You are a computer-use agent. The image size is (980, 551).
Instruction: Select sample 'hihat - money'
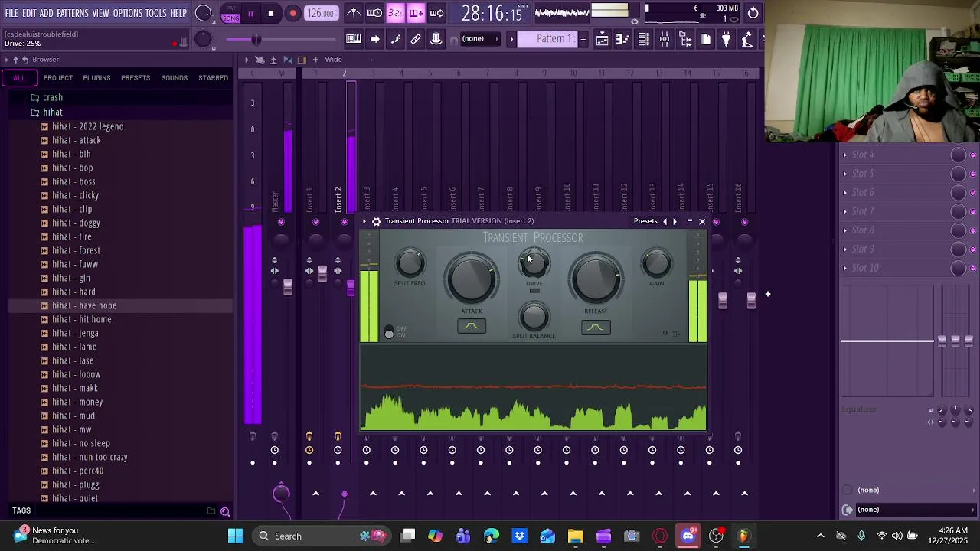(77, 402)
